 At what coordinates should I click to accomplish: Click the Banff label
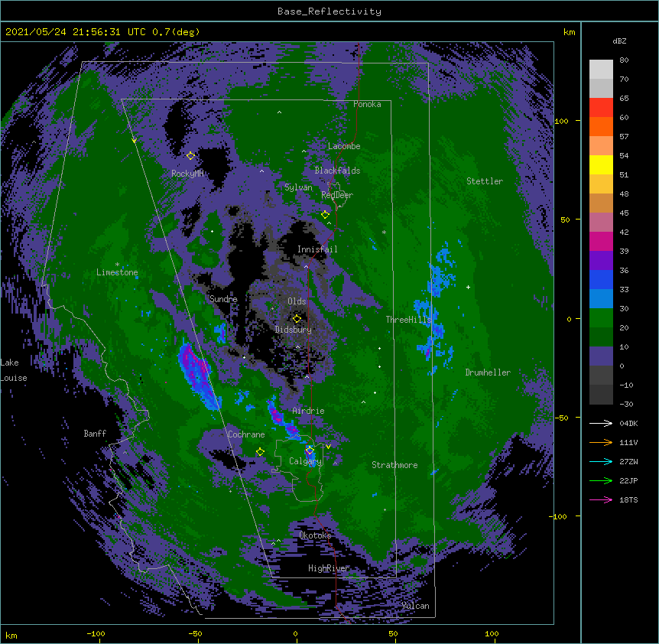point(95,434)
